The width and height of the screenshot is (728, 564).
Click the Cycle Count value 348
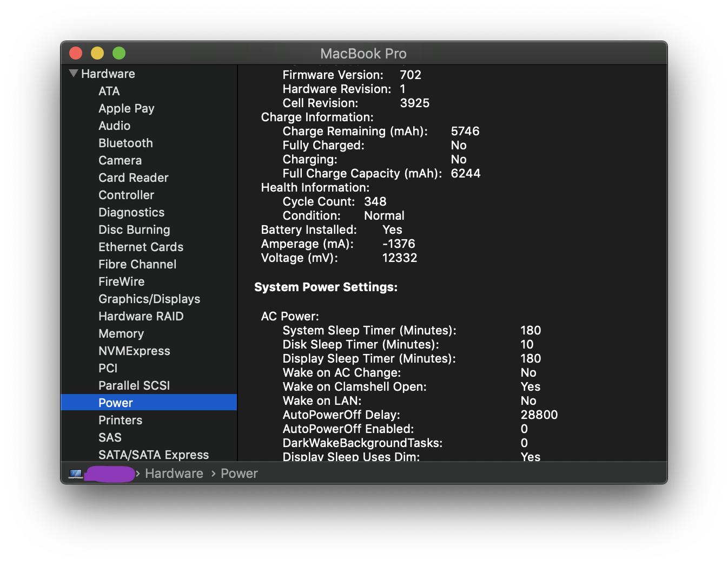(x=375, y=201)
